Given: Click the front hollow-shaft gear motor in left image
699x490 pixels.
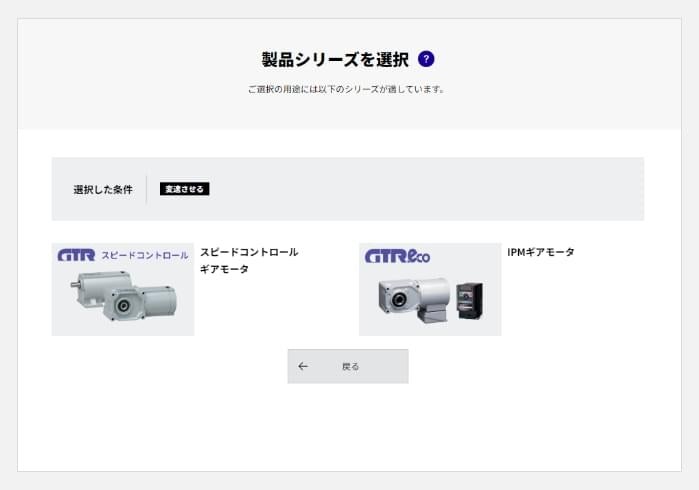Looking at the screenshot, I should 140,303.
